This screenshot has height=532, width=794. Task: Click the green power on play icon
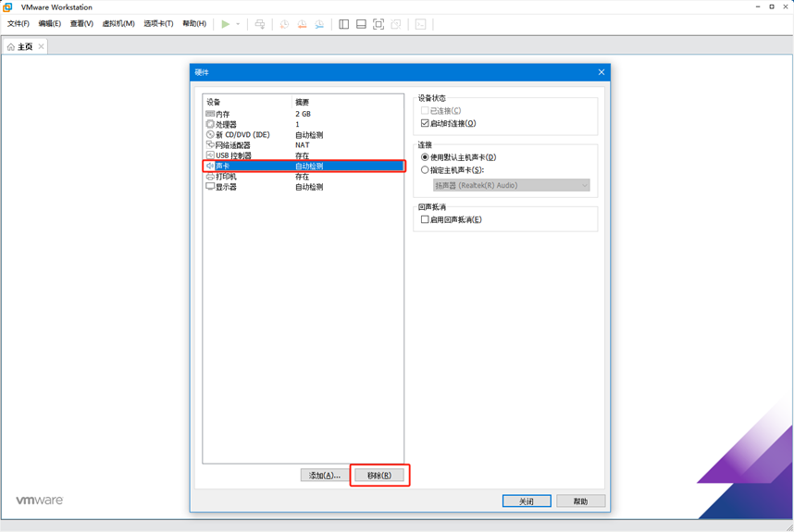click(x=226, y=24)
